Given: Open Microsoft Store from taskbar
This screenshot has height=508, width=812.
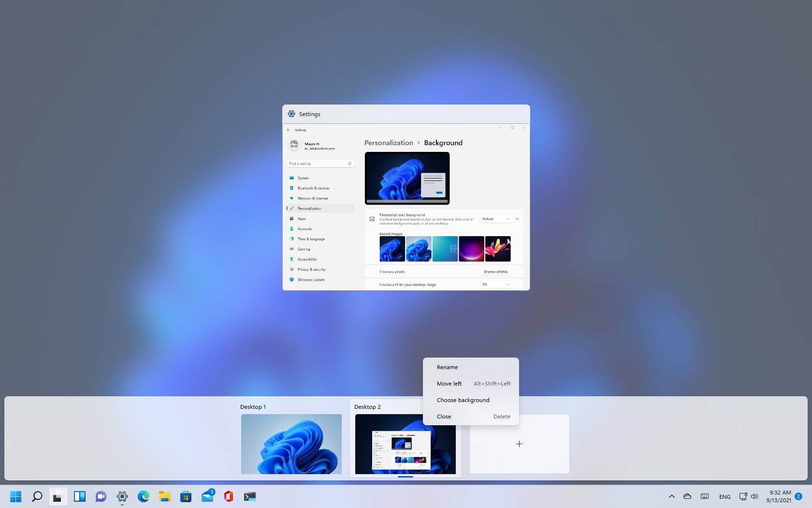Looking at the screenshot, I should tap(186, 496).
